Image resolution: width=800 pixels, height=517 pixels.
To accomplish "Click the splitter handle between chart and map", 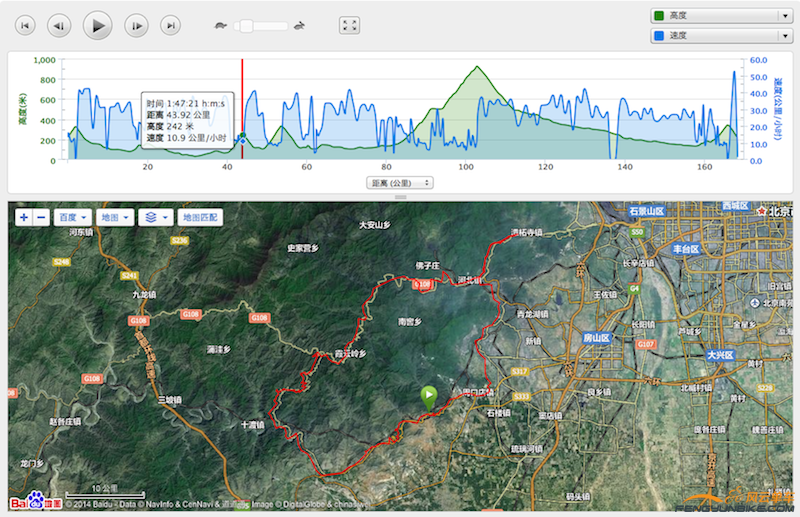I will (401, 197).
